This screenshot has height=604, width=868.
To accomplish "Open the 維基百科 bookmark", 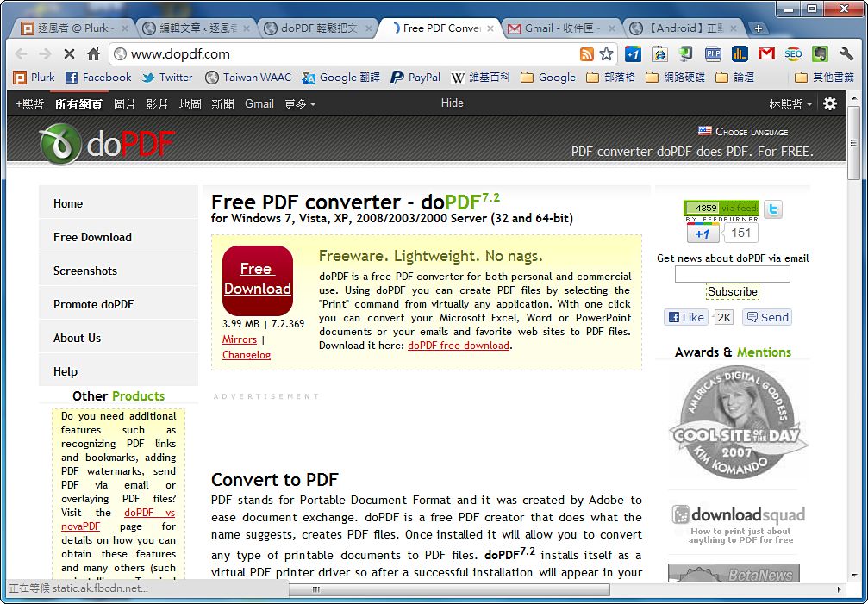I will pyautogui.click(x=480, y=78).
